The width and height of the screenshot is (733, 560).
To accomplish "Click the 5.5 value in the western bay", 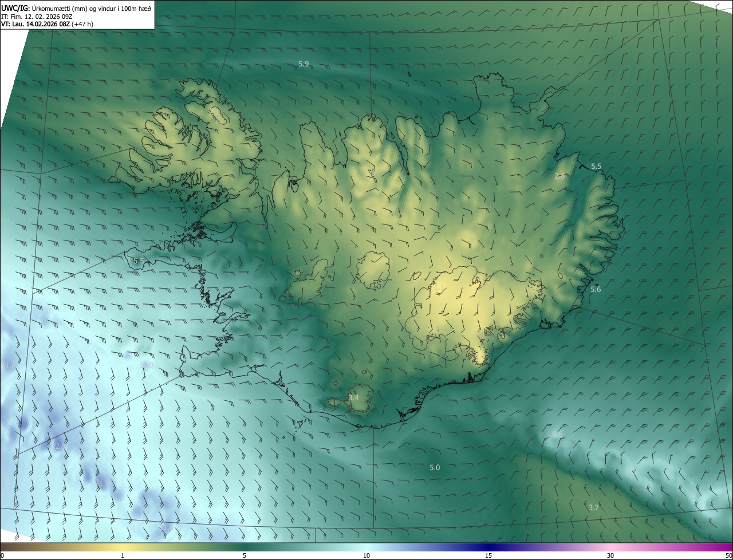I will pos(139,261).
